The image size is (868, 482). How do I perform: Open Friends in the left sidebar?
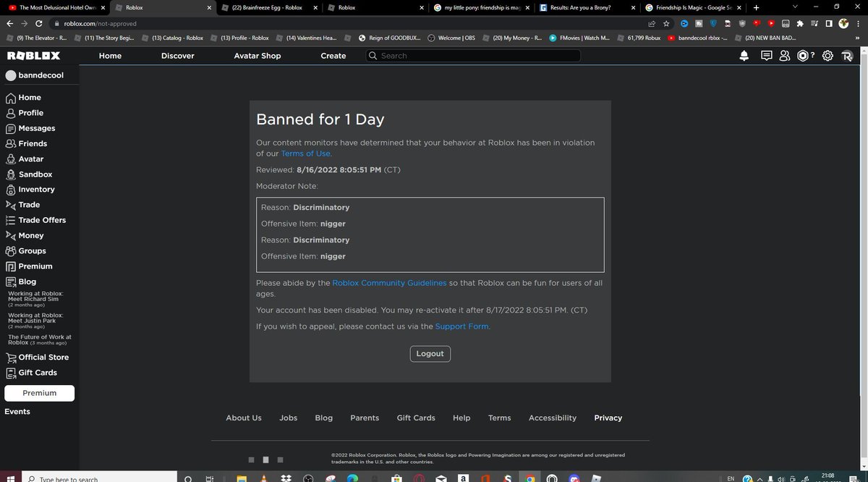26,143
